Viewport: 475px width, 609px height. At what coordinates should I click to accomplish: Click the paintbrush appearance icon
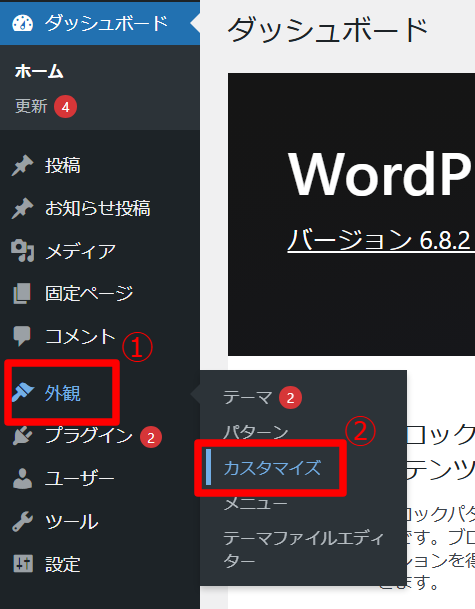(x=23, y=393)
